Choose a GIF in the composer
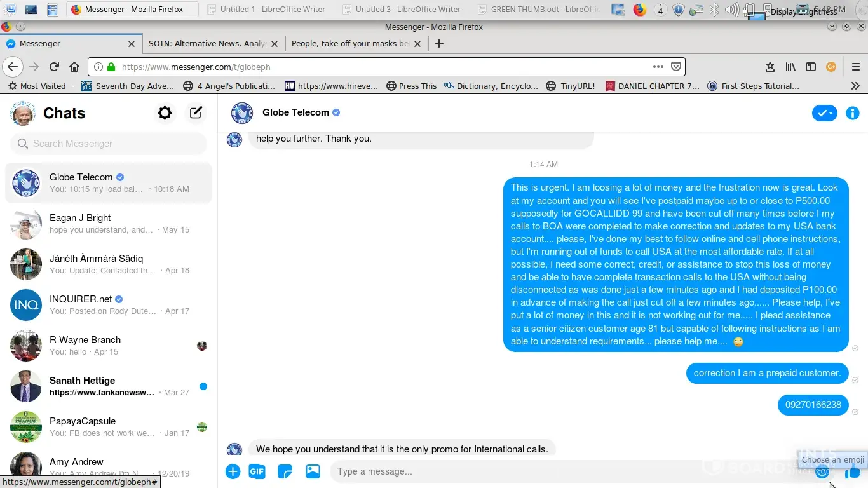868x488 pixels. [x=257, y=471]
